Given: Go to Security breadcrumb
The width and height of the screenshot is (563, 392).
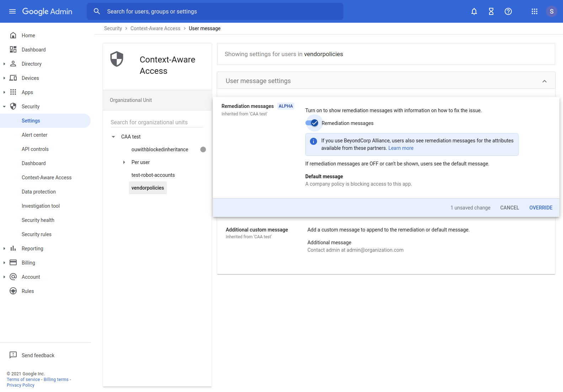Looking at the screenshot, I should tap(113, 28).
